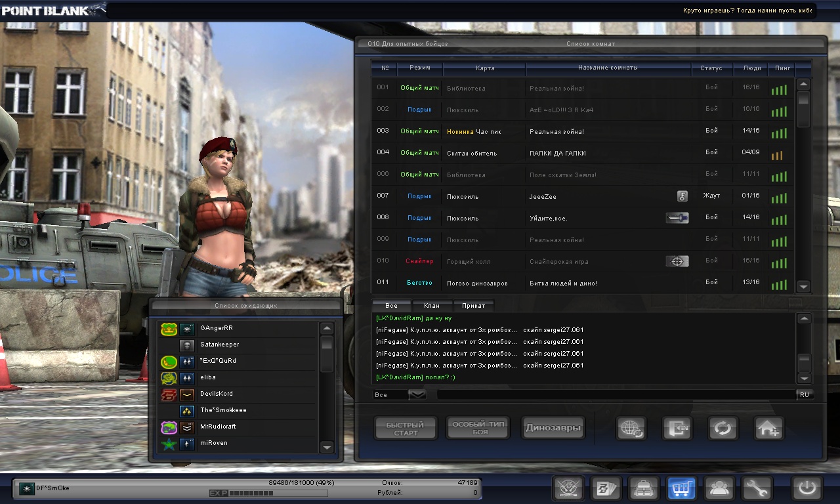
Task: Click the create room house icon
Action: click(x=768, y=429)
